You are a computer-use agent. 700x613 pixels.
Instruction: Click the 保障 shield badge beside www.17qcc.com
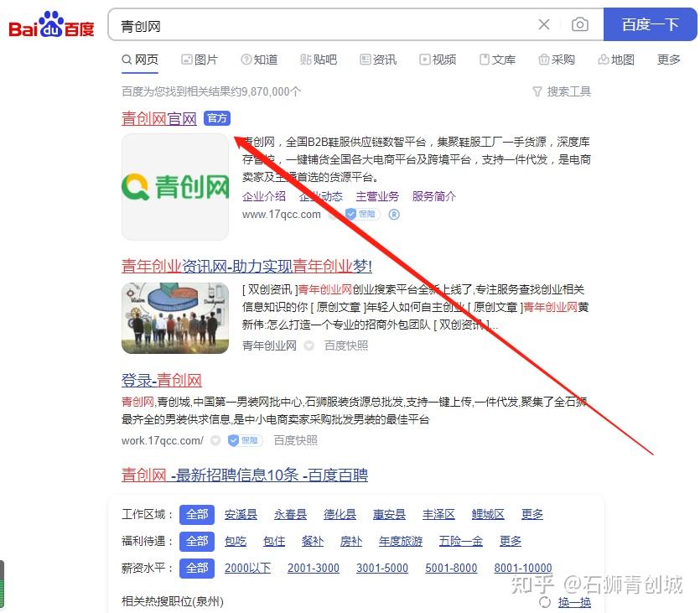362,215
